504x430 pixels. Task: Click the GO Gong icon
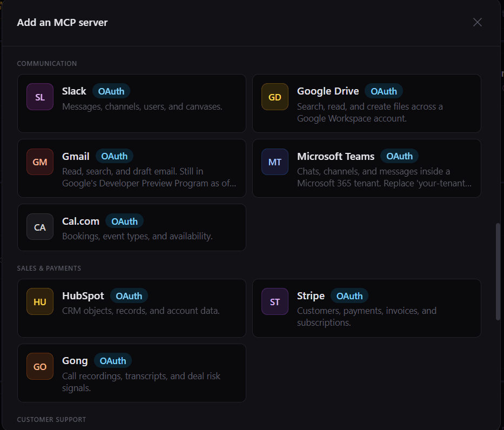click(40, 366)
